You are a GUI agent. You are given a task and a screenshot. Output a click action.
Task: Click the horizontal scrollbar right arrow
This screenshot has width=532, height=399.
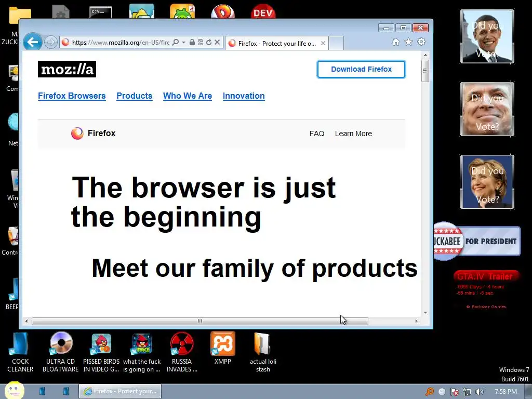pyautogui.click(x=416, y=321)
